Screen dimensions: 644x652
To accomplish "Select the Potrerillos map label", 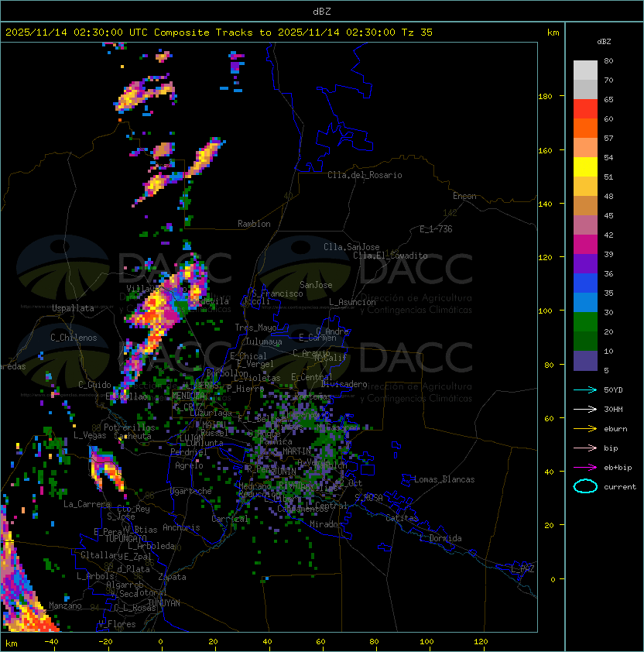I will (129, 427).
